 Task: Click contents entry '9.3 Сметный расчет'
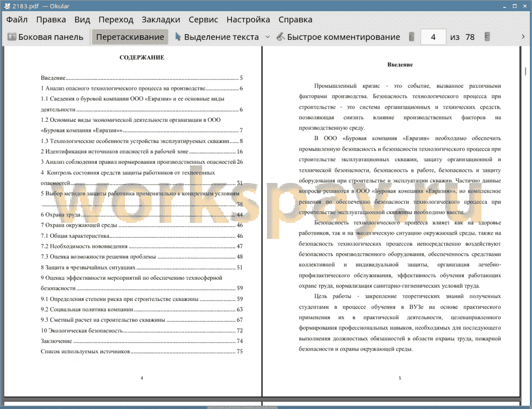(x=142, y=320)
